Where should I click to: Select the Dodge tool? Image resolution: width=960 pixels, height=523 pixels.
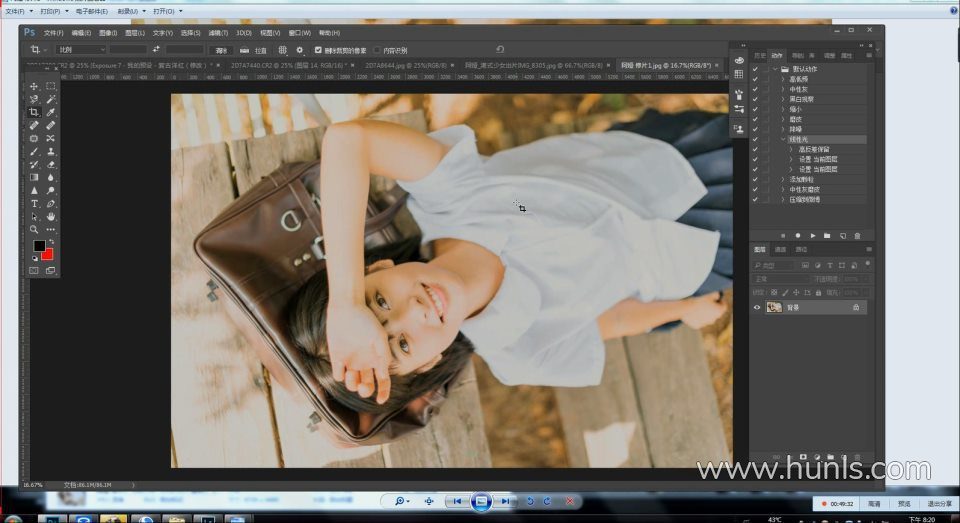(x=51, y=190)
